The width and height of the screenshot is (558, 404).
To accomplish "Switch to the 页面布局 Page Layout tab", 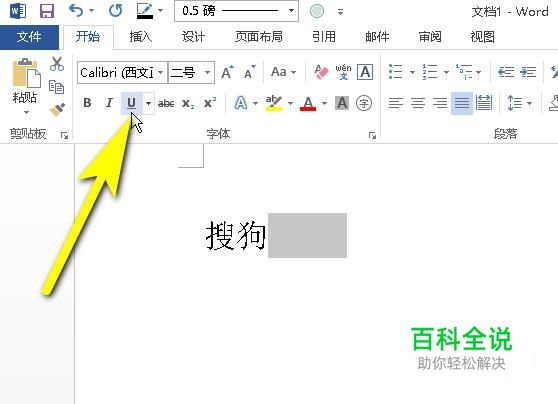I will [259, 37].
